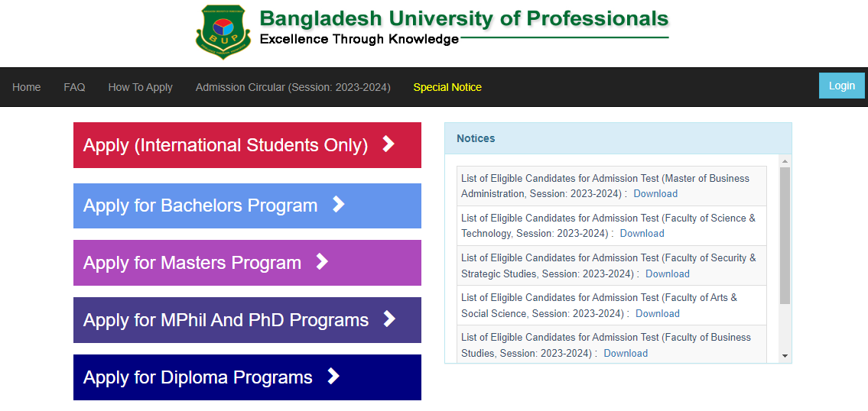Select Apply for Diploma Programs
The image size is (868, 411).
247,377
